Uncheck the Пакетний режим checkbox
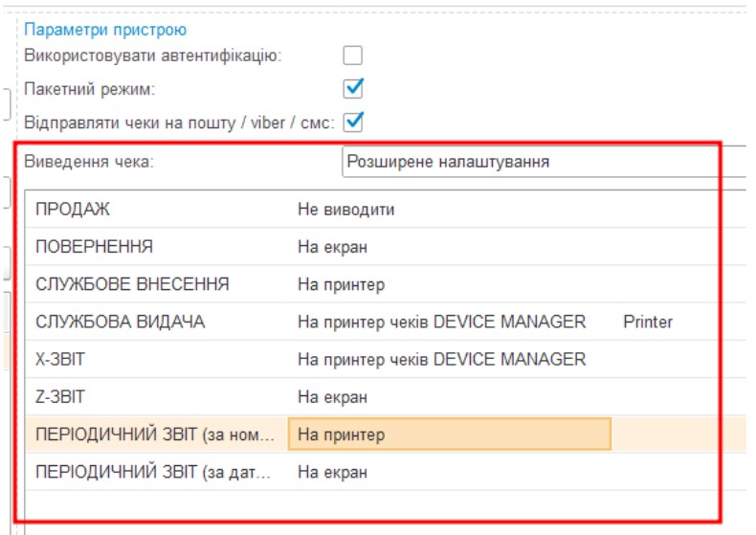Screen dimensions: 756x535 pos(353,89)
